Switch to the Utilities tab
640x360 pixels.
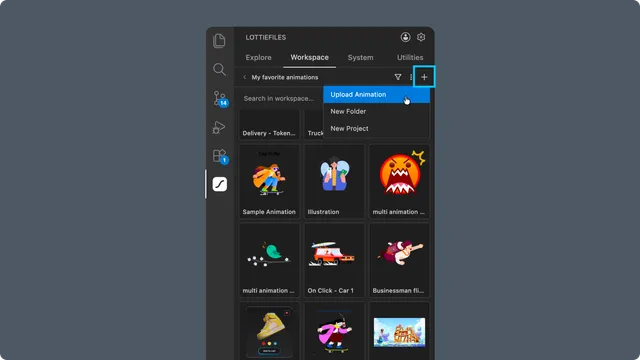[410, 58]
